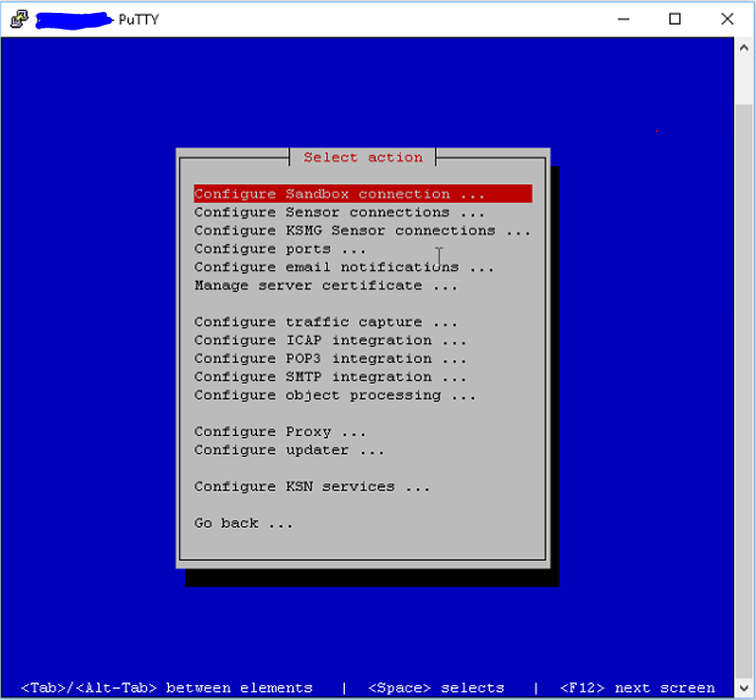Maximize the PuTTY window
This screenshot has width=756, height=700.
point(675,20)
